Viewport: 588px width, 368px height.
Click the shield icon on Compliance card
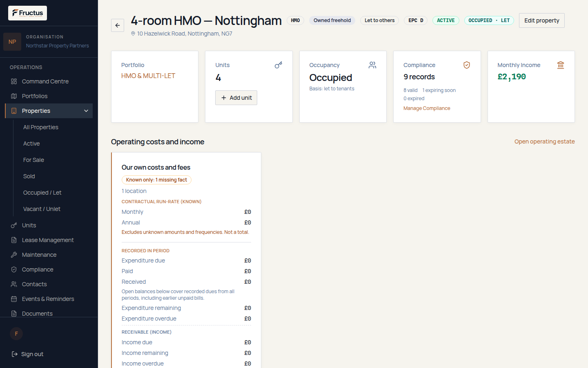point(467,65)
